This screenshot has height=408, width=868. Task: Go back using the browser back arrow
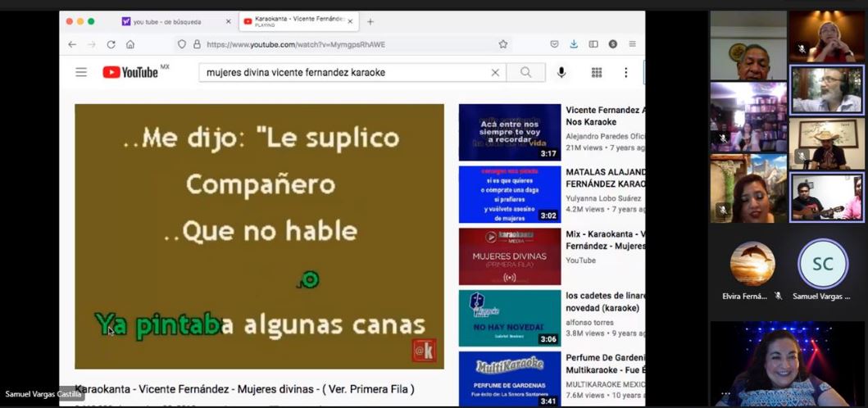72,44
